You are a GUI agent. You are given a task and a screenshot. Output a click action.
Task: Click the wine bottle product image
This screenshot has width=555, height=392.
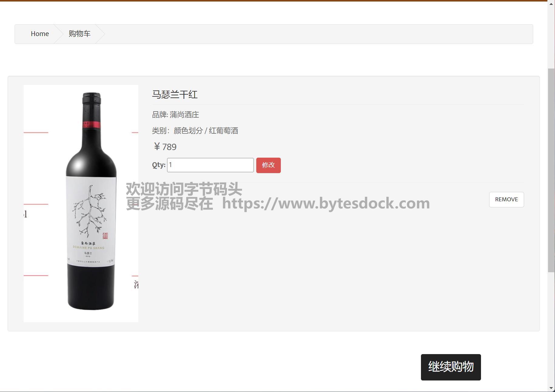coord(81,203)
